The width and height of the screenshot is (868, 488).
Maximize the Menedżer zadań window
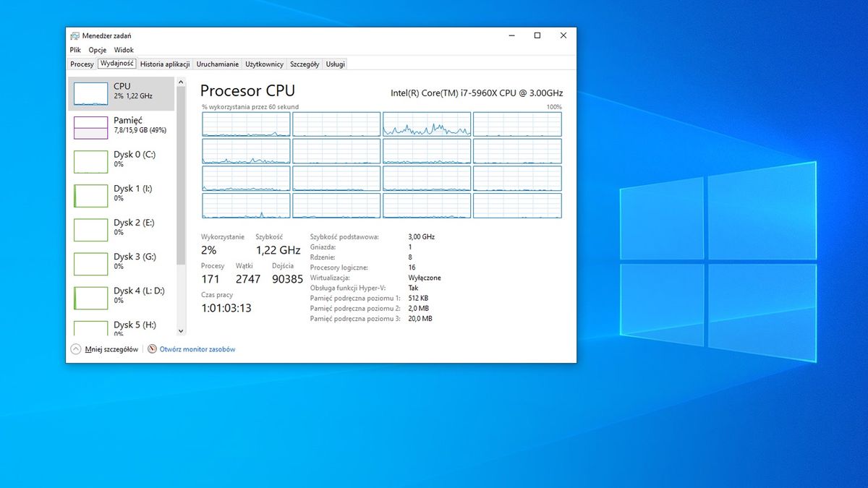537,35
